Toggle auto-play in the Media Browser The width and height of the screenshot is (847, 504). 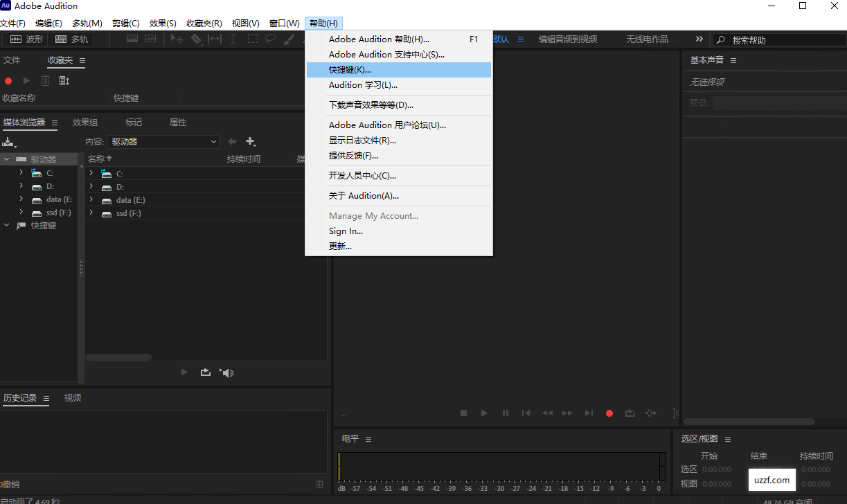(205, 372)
